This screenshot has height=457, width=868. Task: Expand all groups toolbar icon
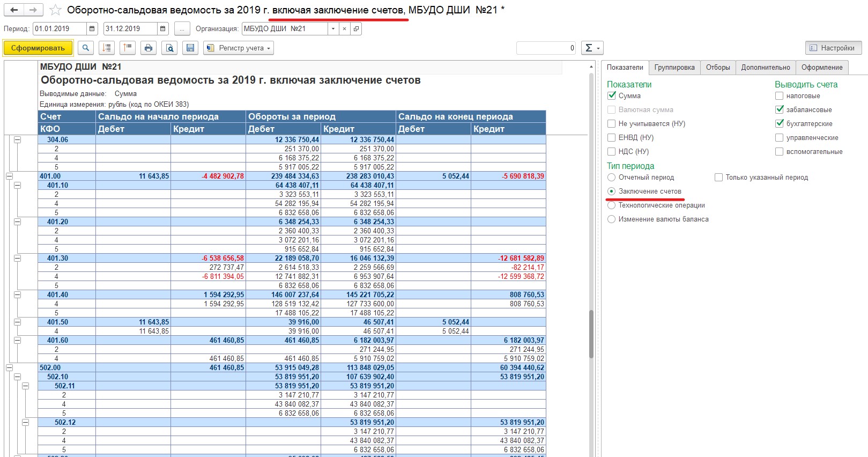107,48
